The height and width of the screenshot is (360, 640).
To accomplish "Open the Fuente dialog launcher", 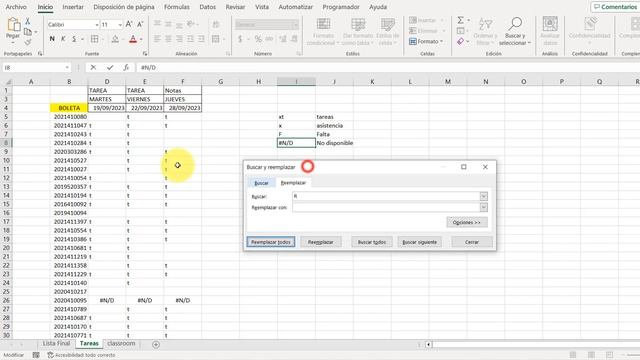I will [145, 53].
